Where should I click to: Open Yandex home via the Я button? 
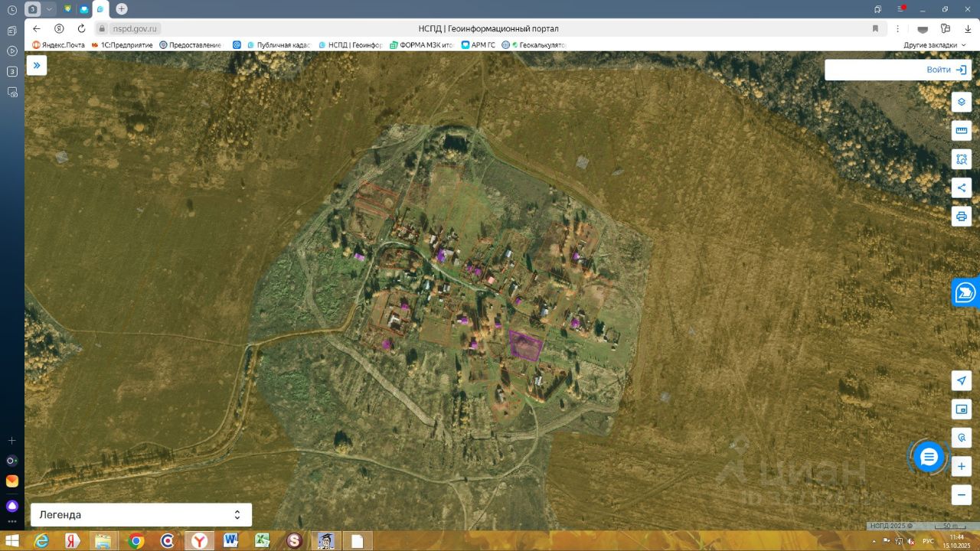tap(59, 28)
